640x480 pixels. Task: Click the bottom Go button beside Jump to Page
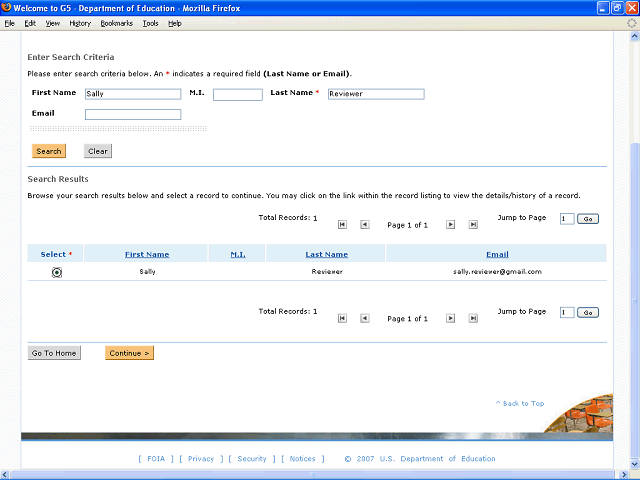pos(588,312)
